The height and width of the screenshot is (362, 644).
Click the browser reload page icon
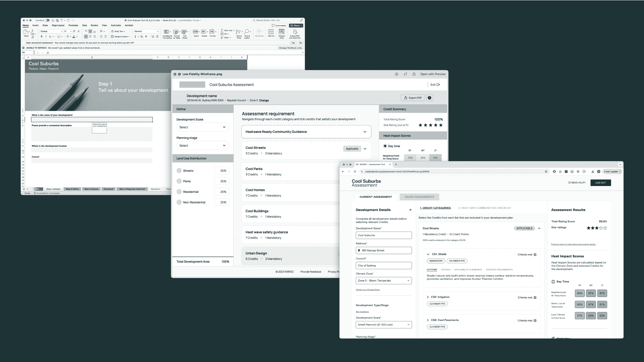355,172
